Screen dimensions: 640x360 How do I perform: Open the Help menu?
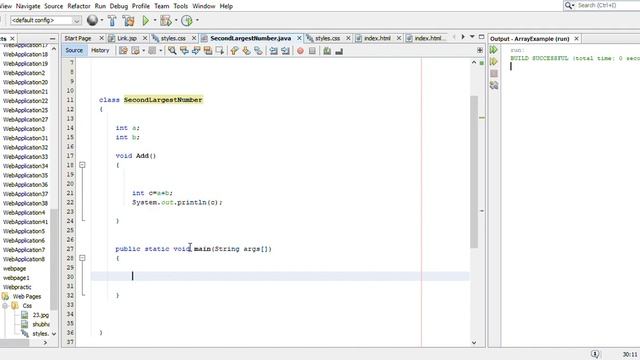(226, 6)
